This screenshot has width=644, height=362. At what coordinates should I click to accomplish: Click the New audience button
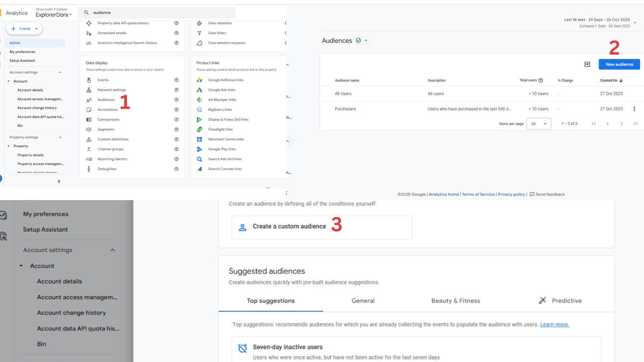point(619,64)
